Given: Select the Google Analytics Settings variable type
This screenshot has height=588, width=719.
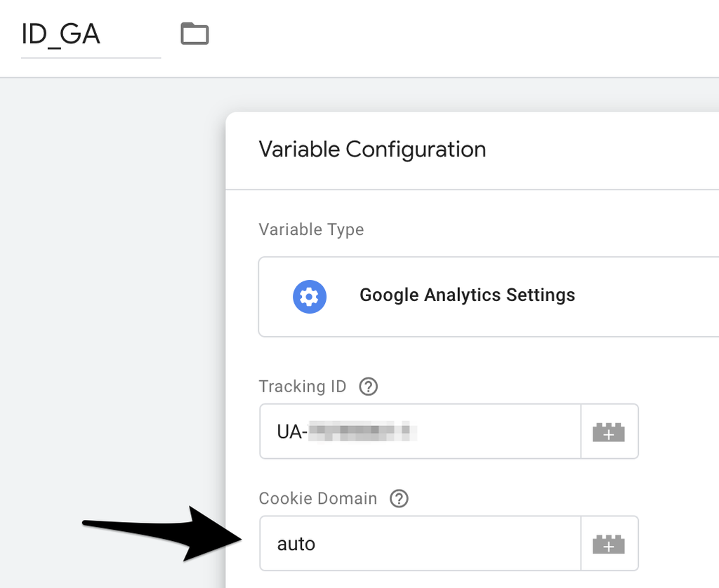Looking at the screenshot, I should [489, 297].
